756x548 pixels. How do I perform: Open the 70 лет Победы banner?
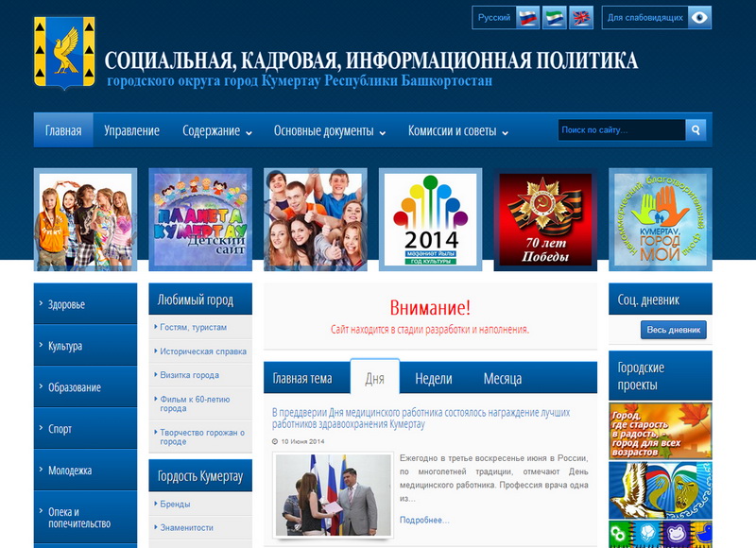coord(545,219)
